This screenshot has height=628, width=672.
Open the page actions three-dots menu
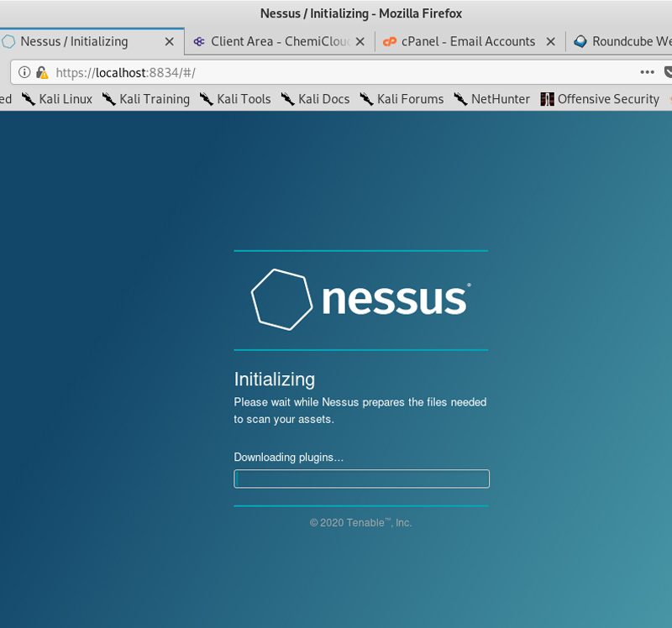click(647, 72)
